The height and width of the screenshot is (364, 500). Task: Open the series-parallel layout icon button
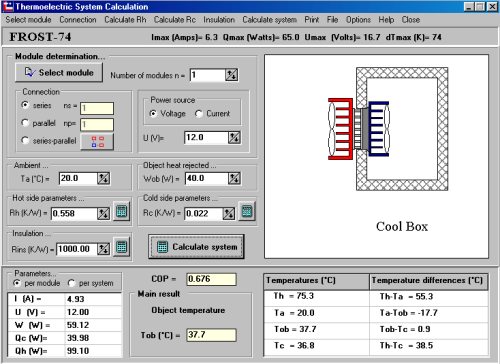pyautogui.click(x=97, y=142)
